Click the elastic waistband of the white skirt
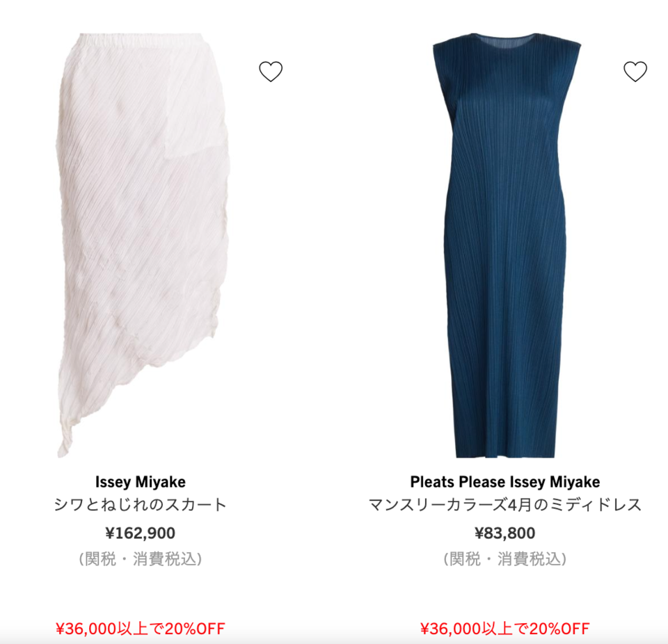The image size is (668, 644). point(143,40)
